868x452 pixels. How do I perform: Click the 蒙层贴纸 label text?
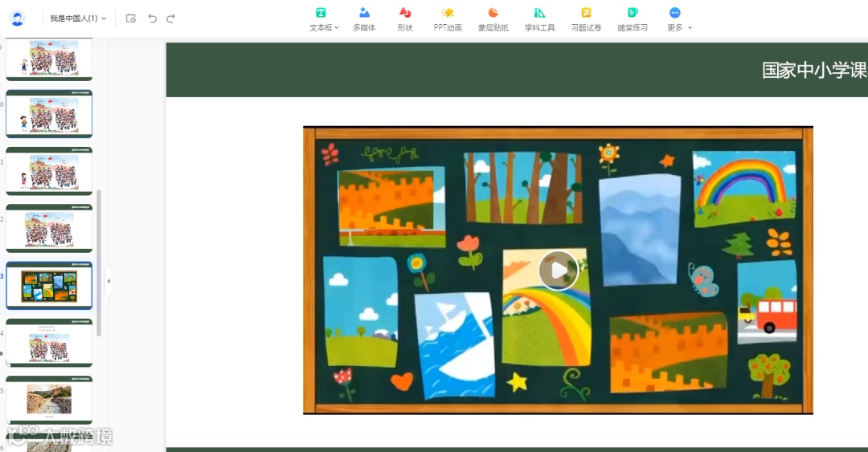(x=493, y=27)
